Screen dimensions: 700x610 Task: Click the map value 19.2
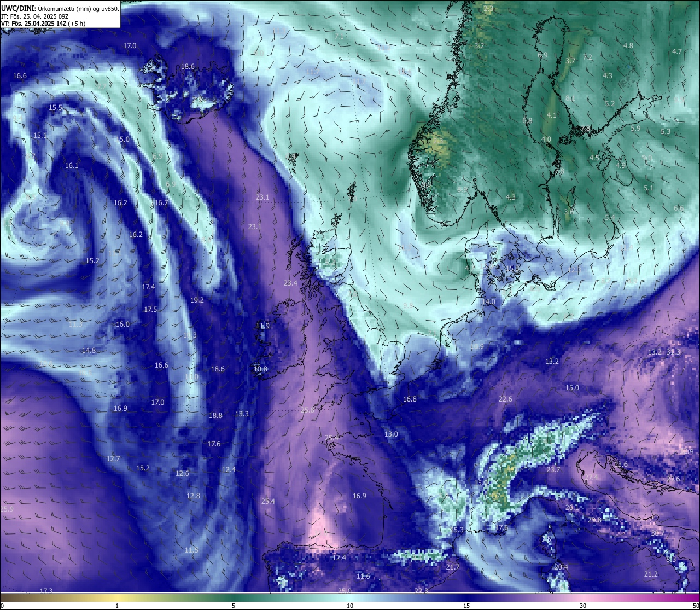[x=197, y=300]
